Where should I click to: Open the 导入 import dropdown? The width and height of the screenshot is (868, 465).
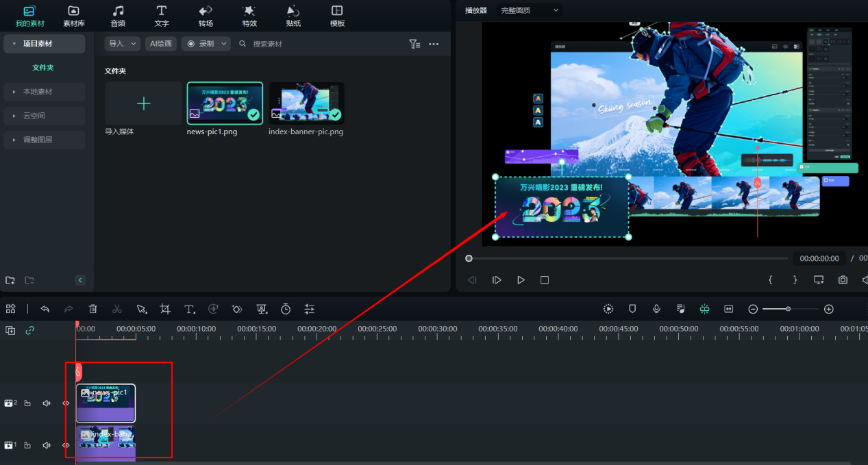pyautogui.click(x=122, y=44)
